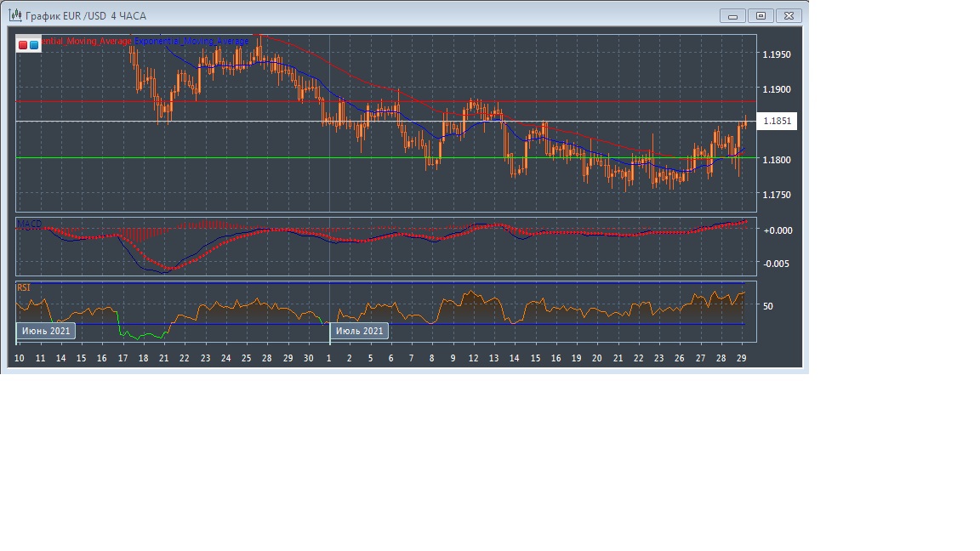Click the current price tag 1.1851

coord(777,122)
